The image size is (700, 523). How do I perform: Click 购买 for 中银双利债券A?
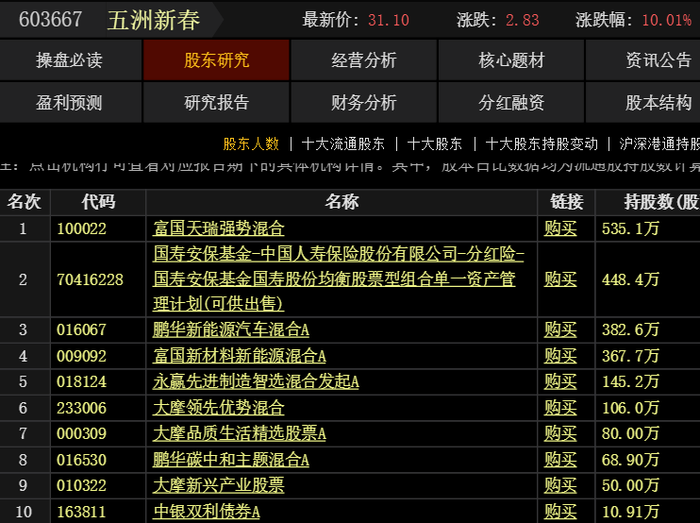click(560, 511)
